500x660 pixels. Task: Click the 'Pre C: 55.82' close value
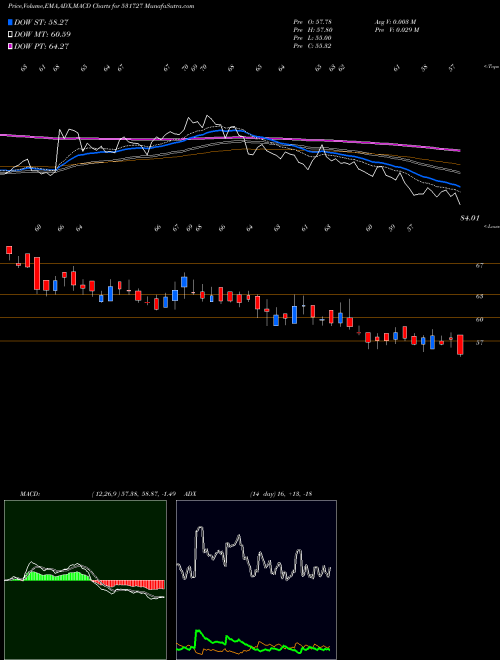coord(313,46)
